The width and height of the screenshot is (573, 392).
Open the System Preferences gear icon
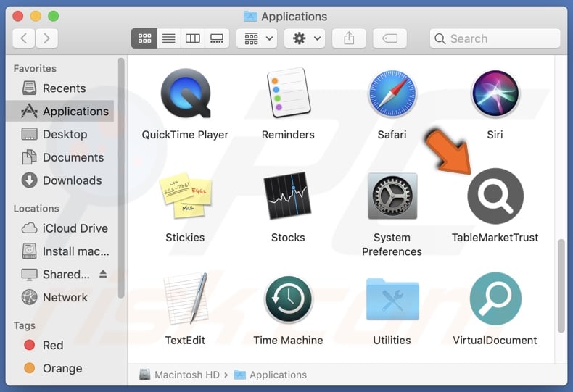(x=392, y=196)
